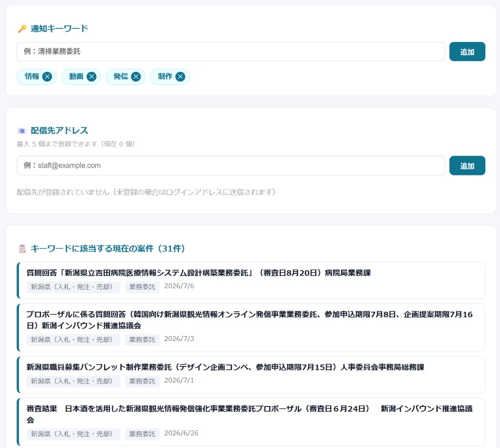Click 新潟県 tag on パンフレット制作 case
500x448 pixels.
coord(73,381)
